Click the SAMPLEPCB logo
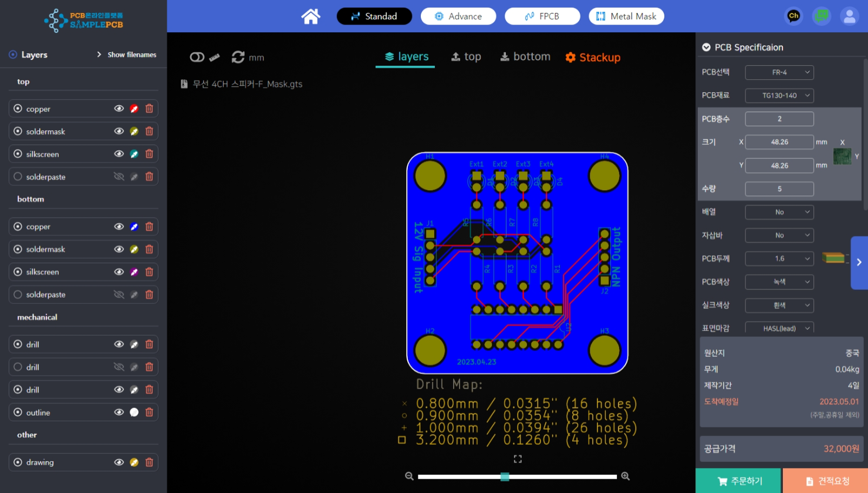This screenshot has height=493, width=868. click(x=83, y=20)
